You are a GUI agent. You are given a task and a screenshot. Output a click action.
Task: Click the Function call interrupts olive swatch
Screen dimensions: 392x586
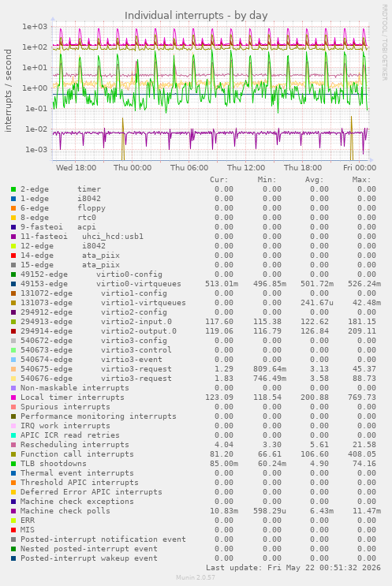(x=13, y=454)
